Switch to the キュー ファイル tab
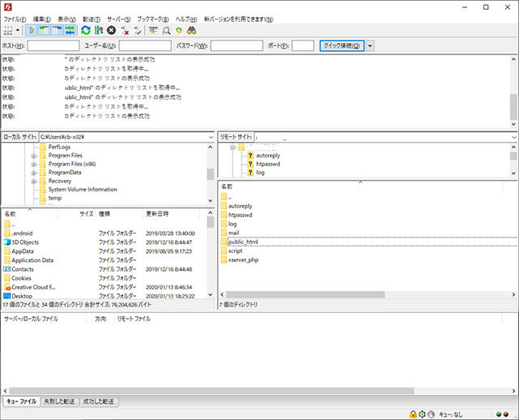Image resolution: width=519 pixels, height=420 pixels. coord(22,401)
